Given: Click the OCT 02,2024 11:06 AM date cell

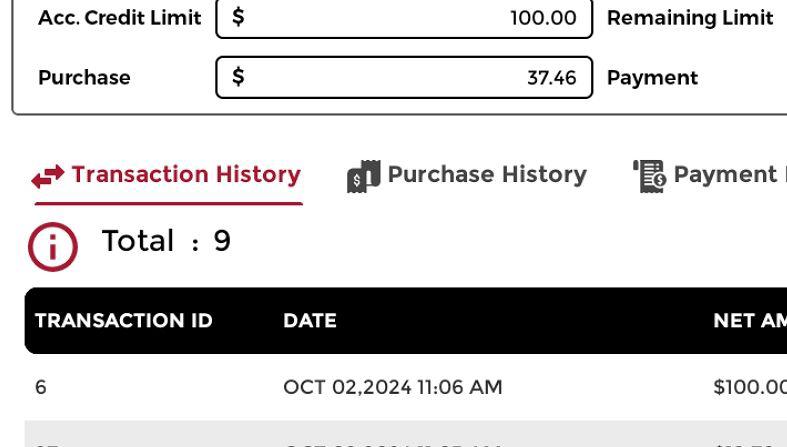Looking at the screenshot, I should (x=393, y=387).
